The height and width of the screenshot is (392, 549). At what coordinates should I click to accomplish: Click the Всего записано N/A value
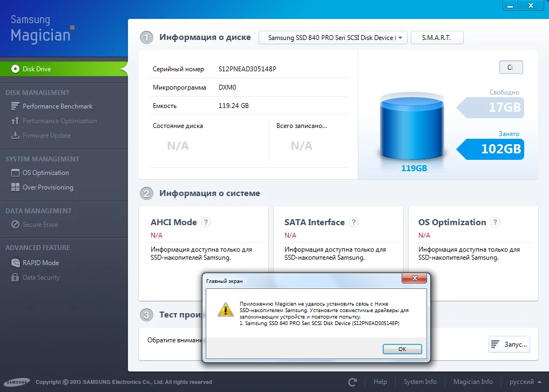click(301, 146)
